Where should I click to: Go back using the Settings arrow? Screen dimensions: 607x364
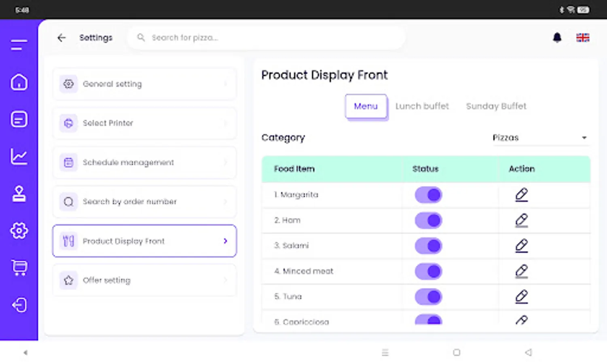(x=61, y=38)
